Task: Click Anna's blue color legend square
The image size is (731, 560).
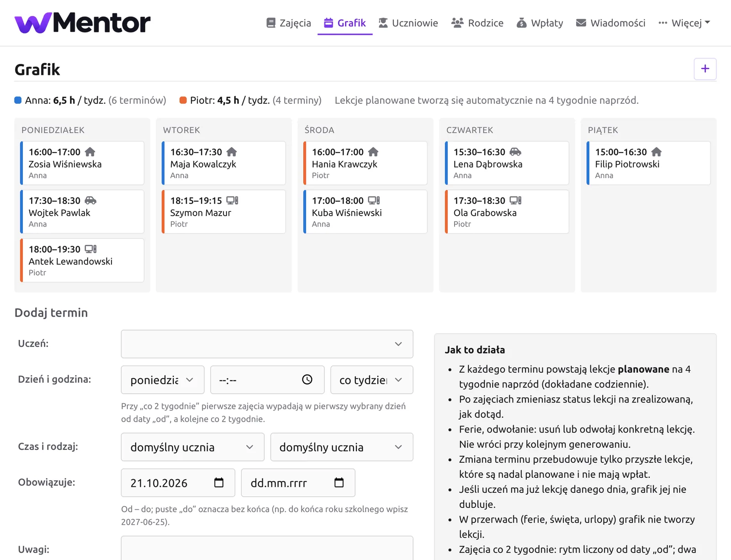Action: tap(18, 100)
